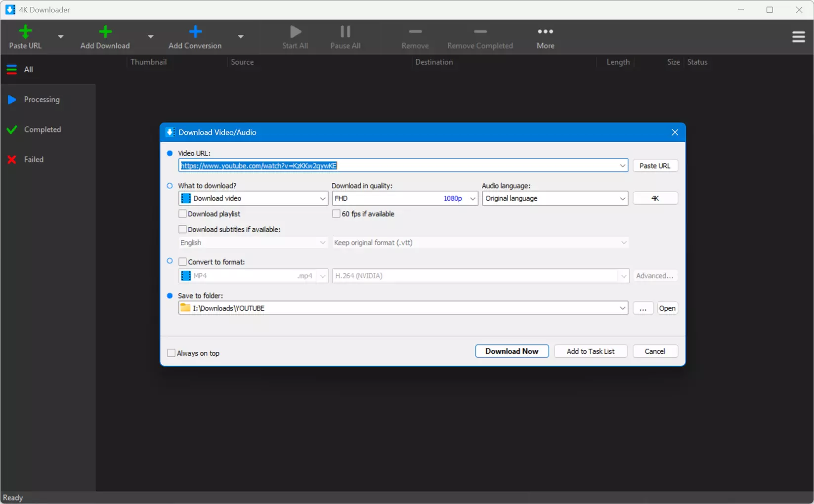Enable Download subtitles if available checkbox

[182, 229]
